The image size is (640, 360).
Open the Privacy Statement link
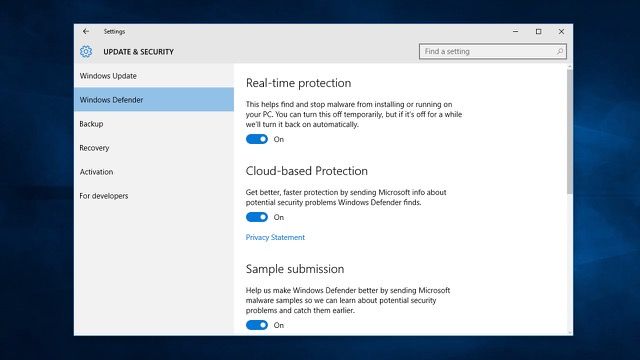pos(275,237)
